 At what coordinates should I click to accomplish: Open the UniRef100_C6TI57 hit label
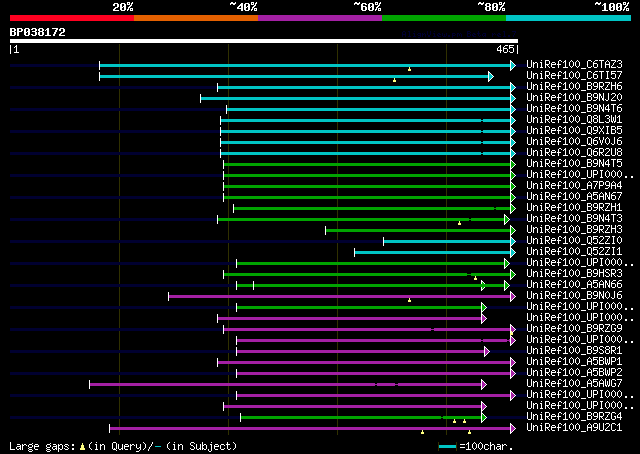(x=574, y=76)
